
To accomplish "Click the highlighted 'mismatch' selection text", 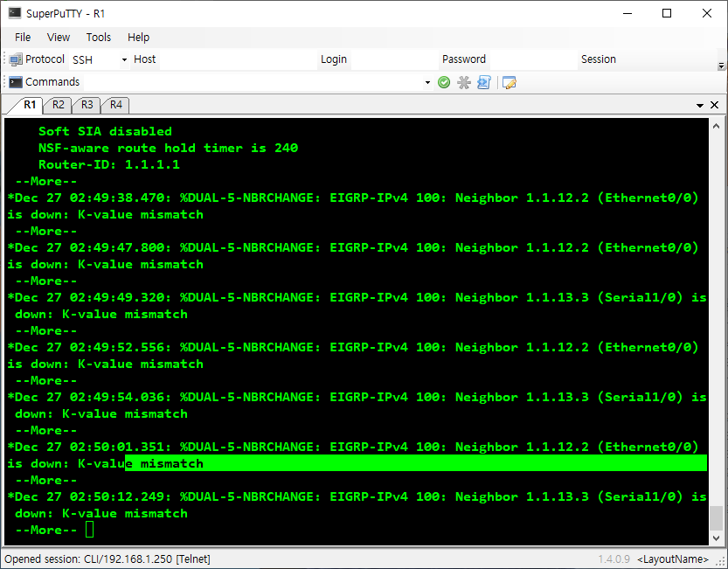I will coord(172,463).
